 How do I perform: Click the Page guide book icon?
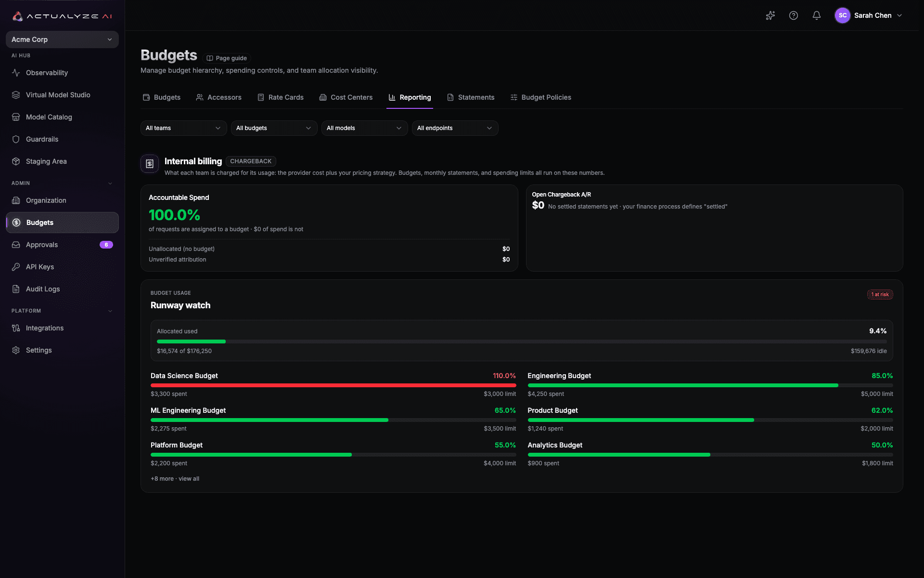coord(210,58)
